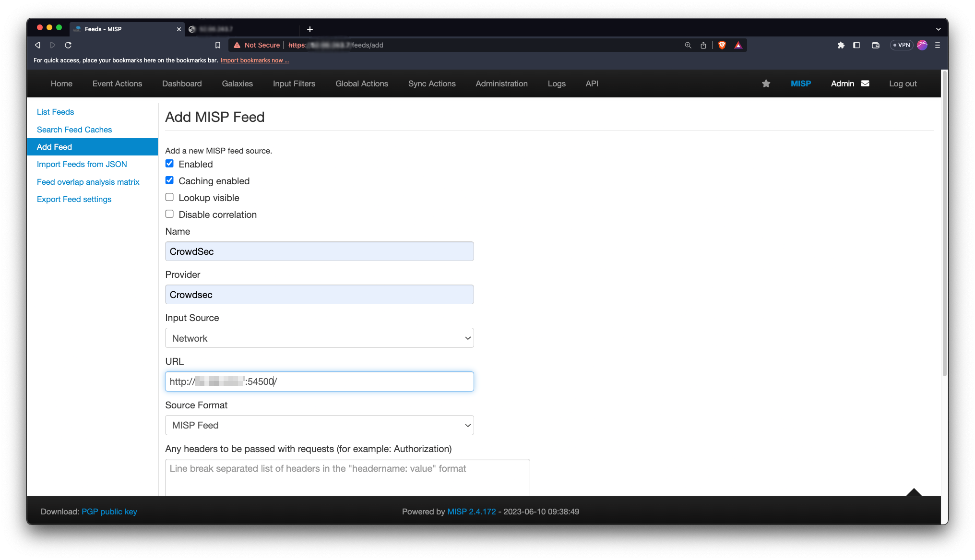975x560 pixels.
Task: Click the browser bookmark star icon
Action: pos(218,45)
